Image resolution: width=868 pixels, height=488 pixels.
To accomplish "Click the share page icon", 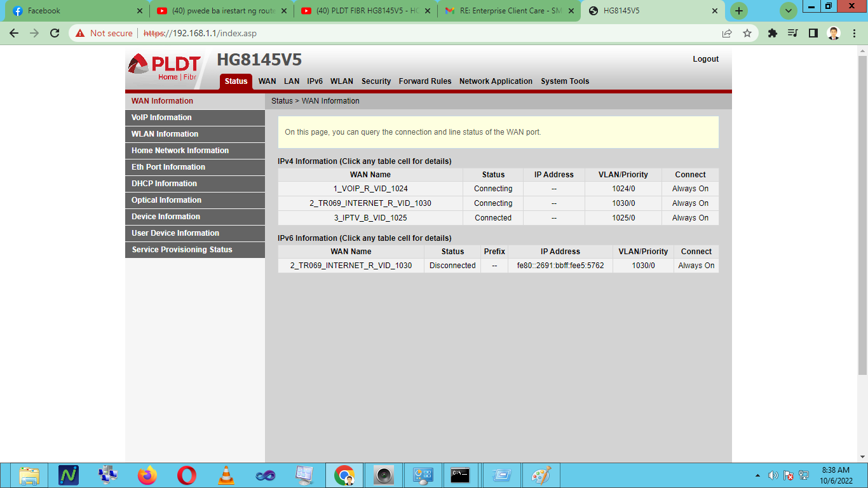I will 727,33.
